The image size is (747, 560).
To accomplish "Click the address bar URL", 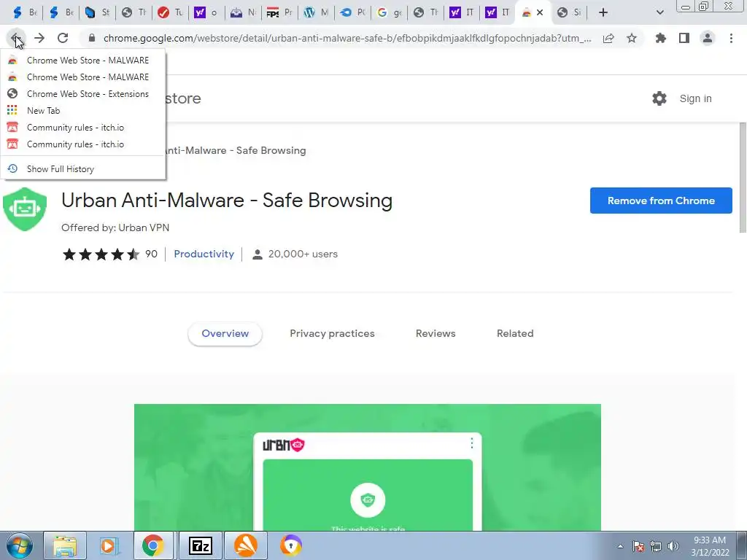I will point(347,38).
